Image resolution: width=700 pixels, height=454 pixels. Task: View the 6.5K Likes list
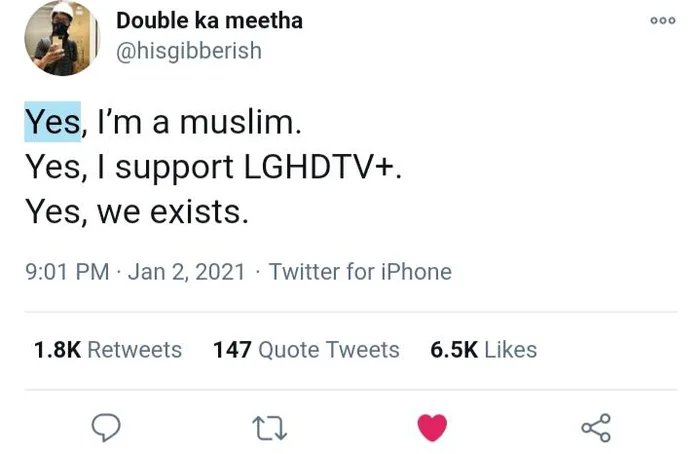[483, 350]
